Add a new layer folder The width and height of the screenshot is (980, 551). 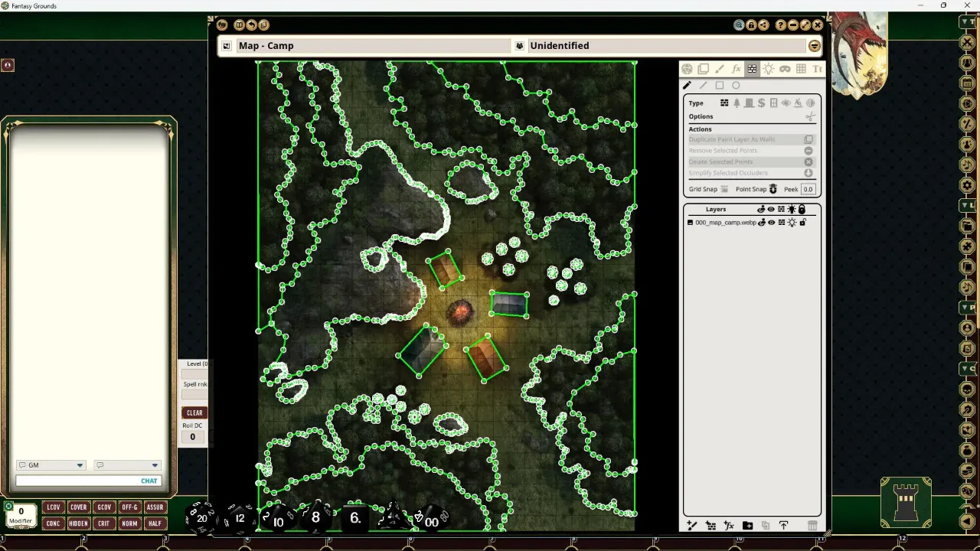coord(747,526)
